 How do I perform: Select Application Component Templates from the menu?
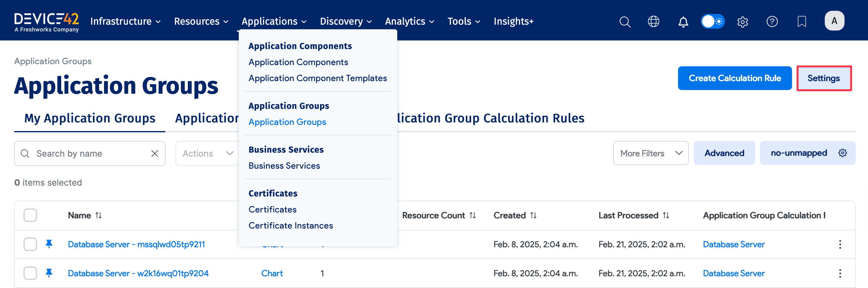[x=318, y=78]
